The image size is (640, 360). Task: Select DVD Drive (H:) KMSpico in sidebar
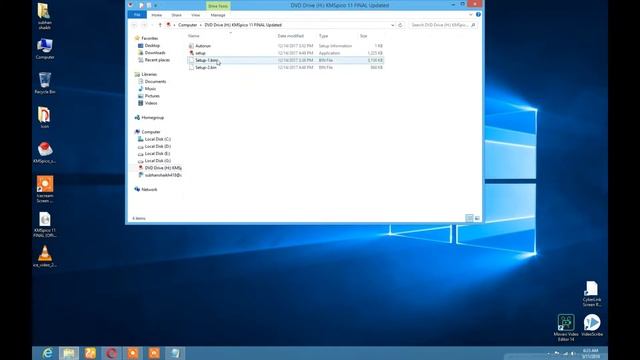pos(163,168)
